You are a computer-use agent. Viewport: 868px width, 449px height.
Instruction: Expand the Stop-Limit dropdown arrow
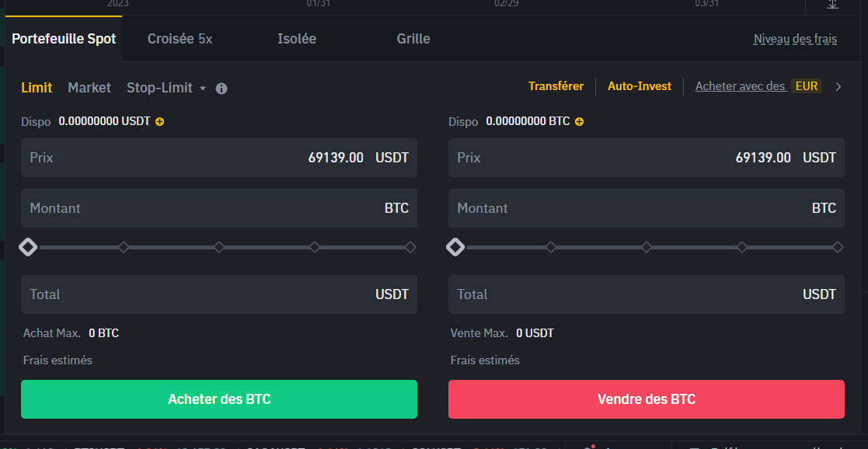pos(203,88)
